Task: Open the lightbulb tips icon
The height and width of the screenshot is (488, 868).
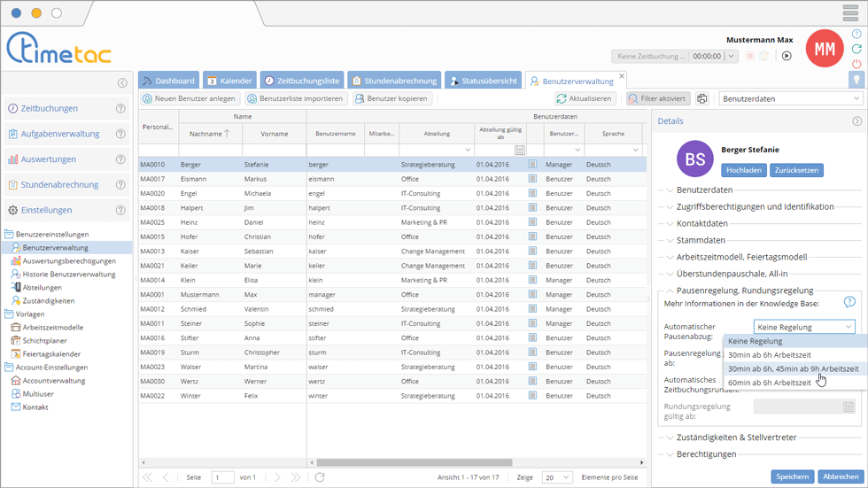Action: [x=856, y=80]
